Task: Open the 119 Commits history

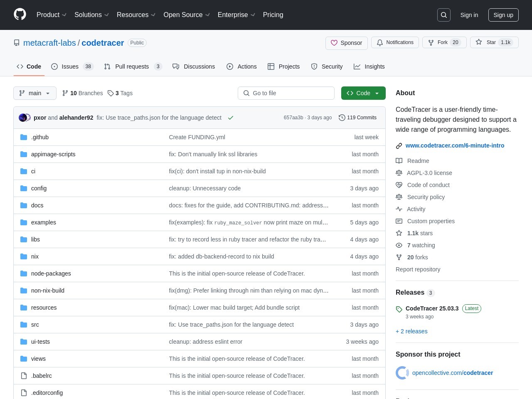Action: [357, 118]
